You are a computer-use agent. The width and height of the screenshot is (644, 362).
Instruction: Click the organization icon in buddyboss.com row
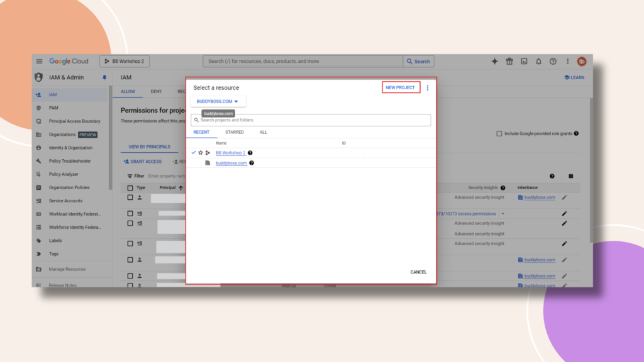[208, 163]
